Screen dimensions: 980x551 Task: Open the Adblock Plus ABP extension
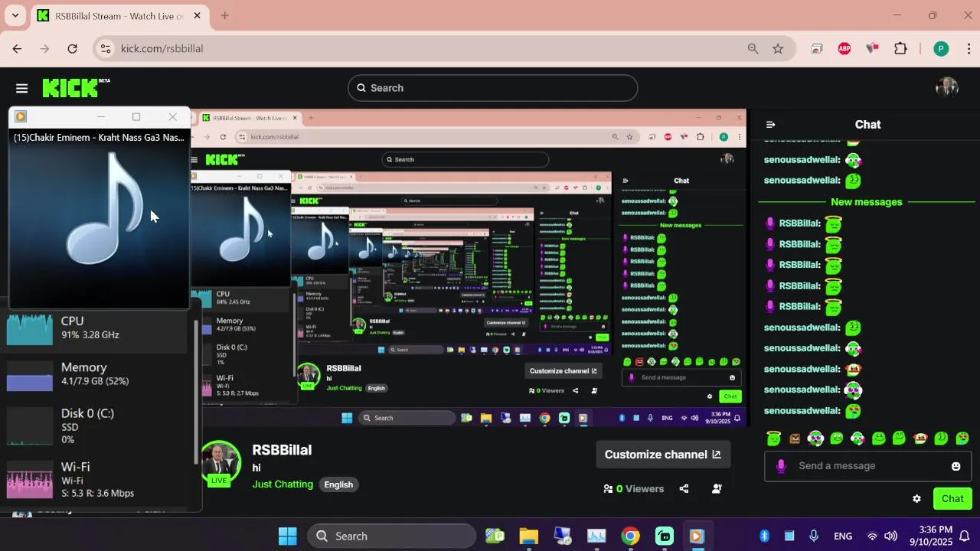click(844, 48)
